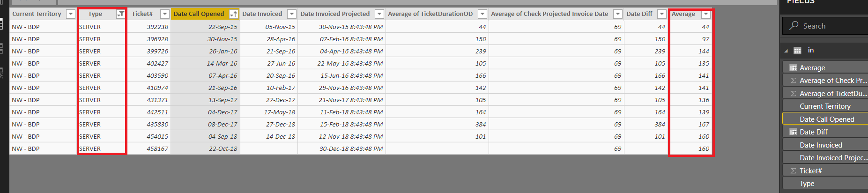Viewport: 868px width, 193px height.
Task: Click the table icon next to 'in'
Action: tap(797, 51)
